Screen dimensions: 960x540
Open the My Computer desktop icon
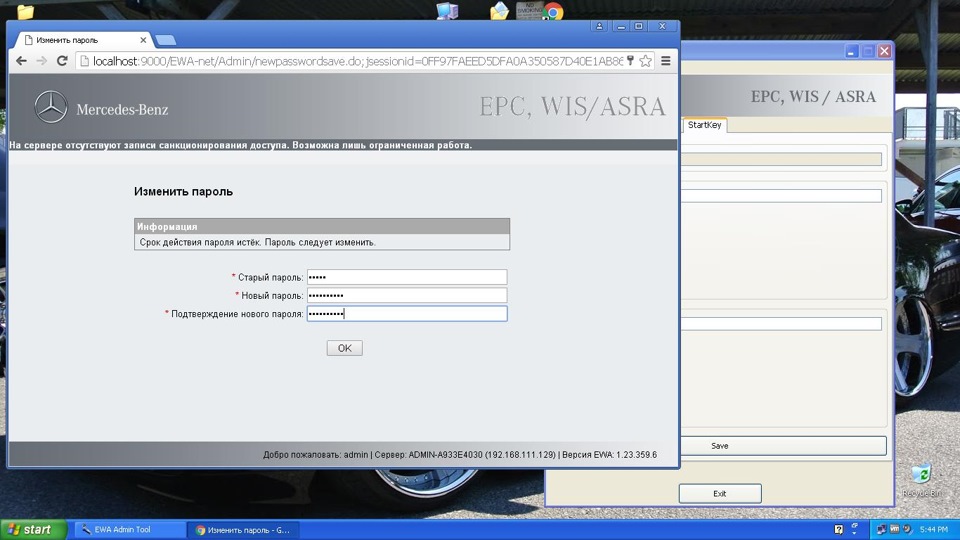[447, 11]
